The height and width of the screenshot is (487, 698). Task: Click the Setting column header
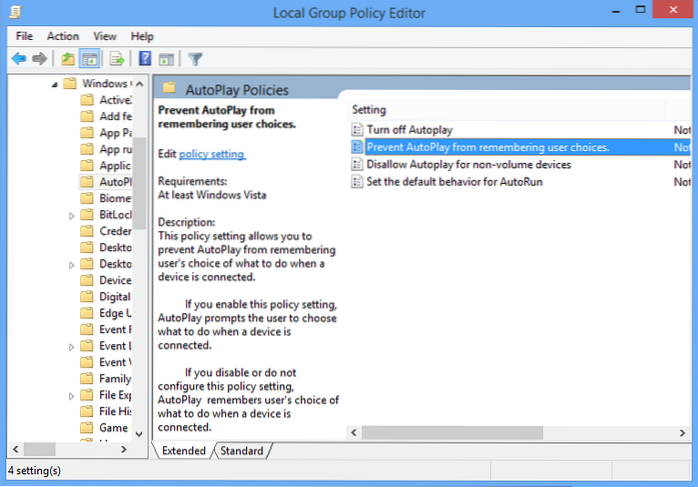point(369,109)
